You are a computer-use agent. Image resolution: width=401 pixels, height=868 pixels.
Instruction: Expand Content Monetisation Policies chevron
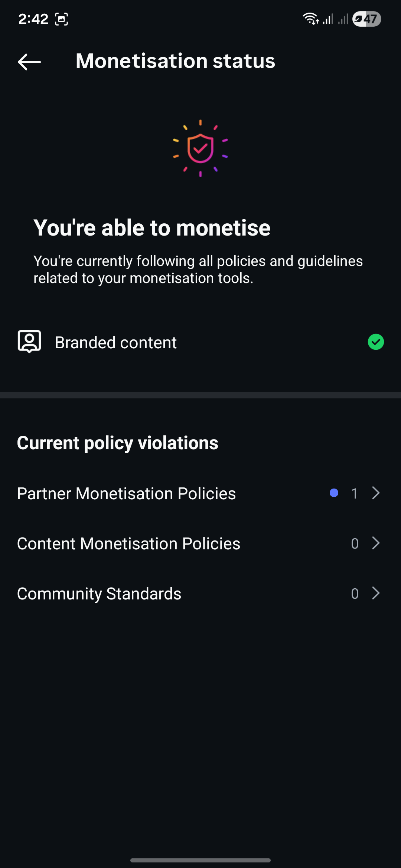point(376,543)
